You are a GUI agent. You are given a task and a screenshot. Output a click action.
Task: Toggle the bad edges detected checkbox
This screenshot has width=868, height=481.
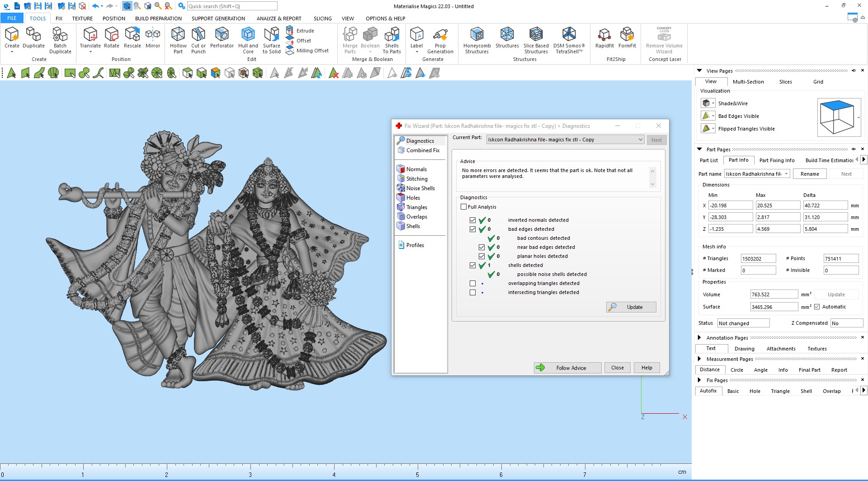click(x=472, y=229)
